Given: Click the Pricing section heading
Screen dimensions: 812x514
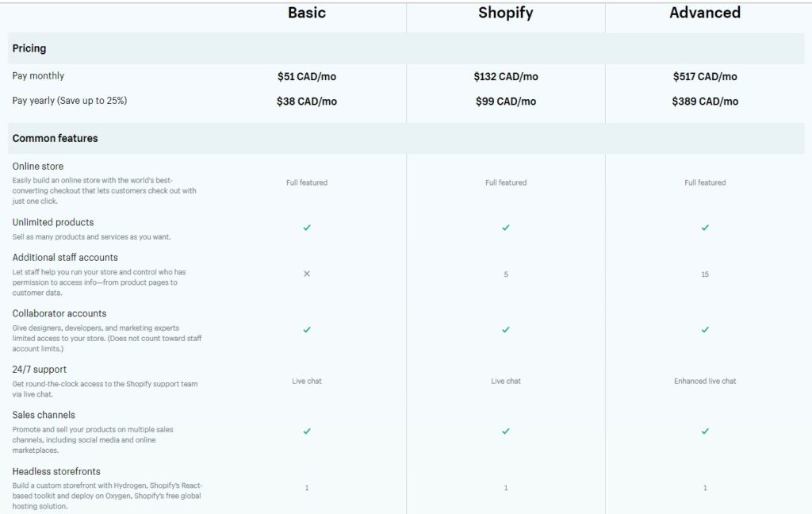Looking at the screenshot, I should pyautogui.click(x=29, y=48).
